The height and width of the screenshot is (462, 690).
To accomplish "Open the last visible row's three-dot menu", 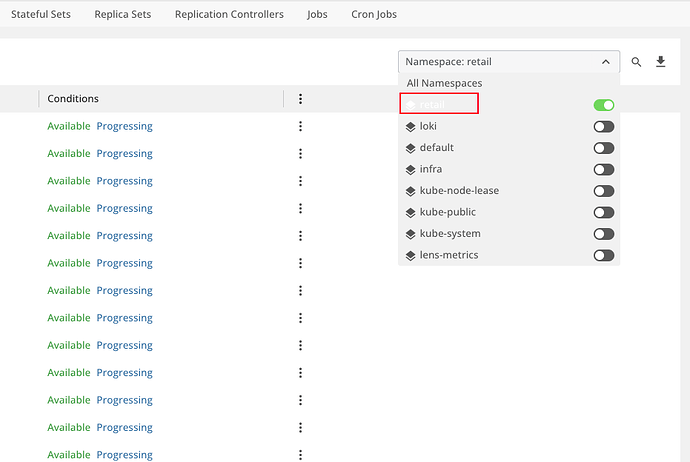I will [300, 454].
